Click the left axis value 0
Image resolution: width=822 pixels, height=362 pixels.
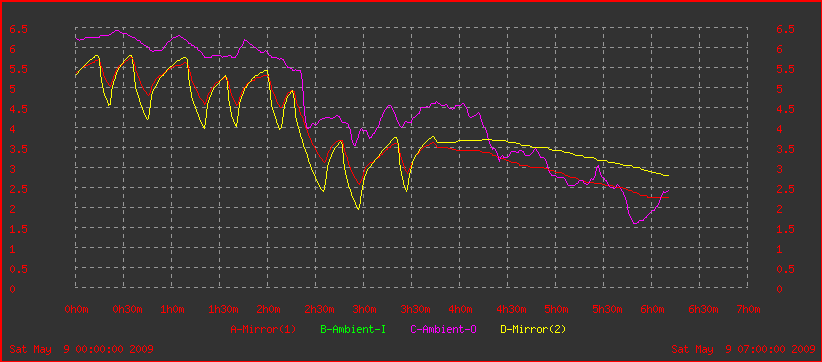13,289
